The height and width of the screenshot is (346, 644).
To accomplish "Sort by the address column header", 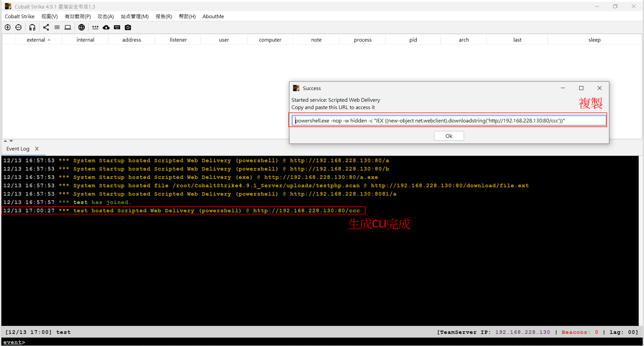I will click(x=132, y=40).
